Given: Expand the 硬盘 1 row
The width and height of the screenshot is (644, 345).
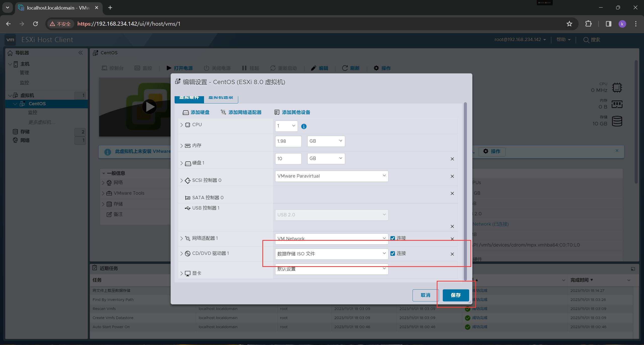Looking at the screenshot, I should 182,163.
